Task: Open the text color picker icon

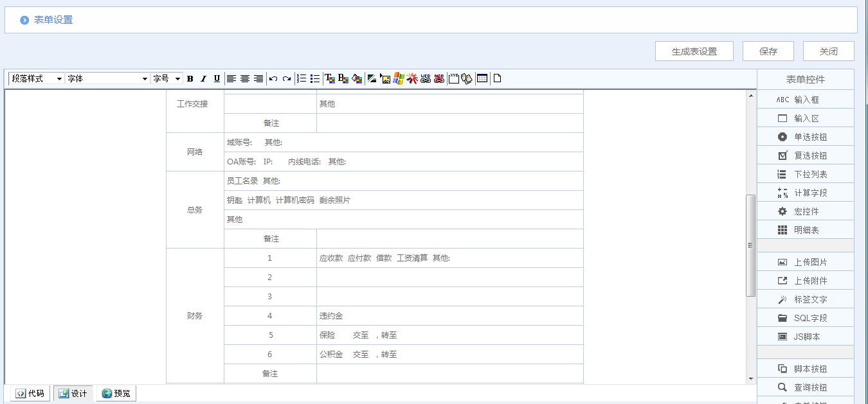Action: pyautogui.click(x=329, y=78)
